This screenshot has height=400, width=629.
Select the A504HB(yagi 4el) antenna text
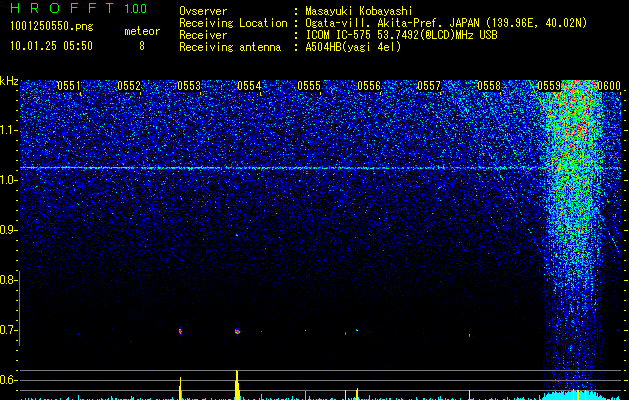[353, 47]
